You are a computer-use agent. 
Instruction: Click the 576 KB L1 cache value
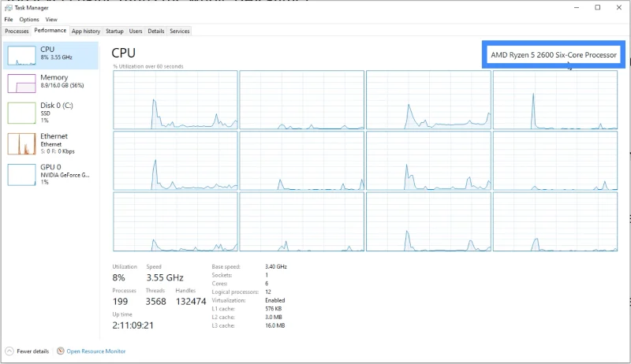pos(273,309)
